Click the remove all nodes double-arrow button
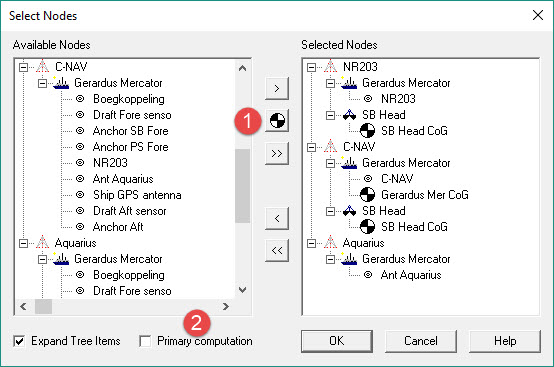 coord(277,250)
